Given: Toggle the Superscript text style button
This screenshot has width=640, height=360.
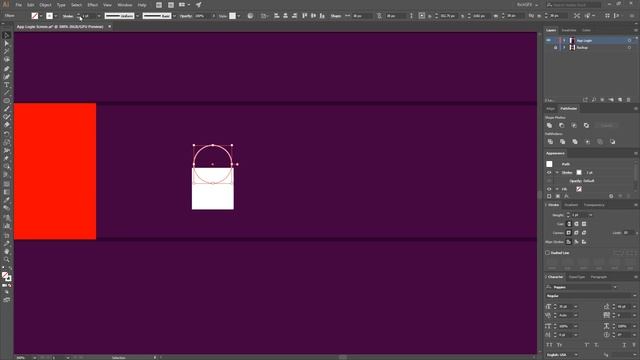Looking at the screenshot, I should [x=587, y=345].
